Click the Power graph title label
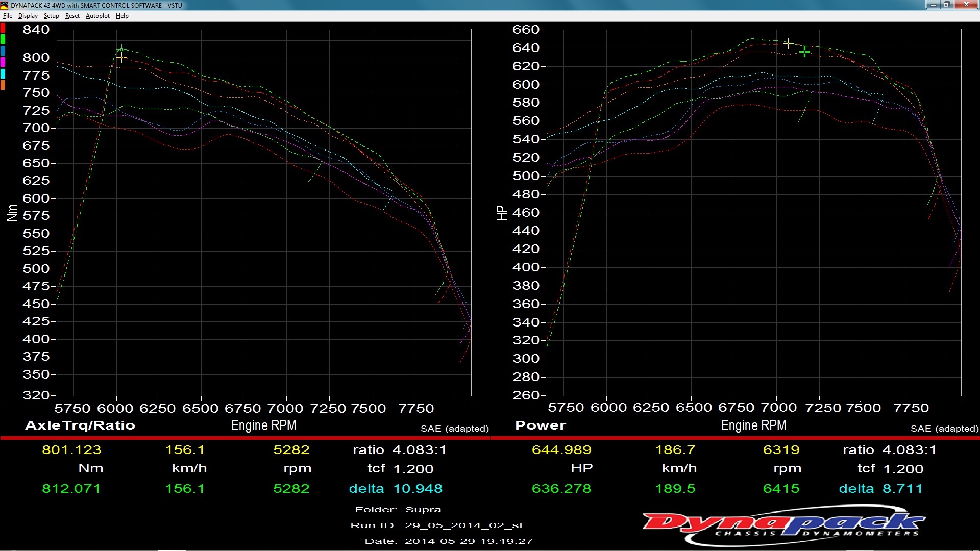980x551 pixels. [x=541, y=425]
